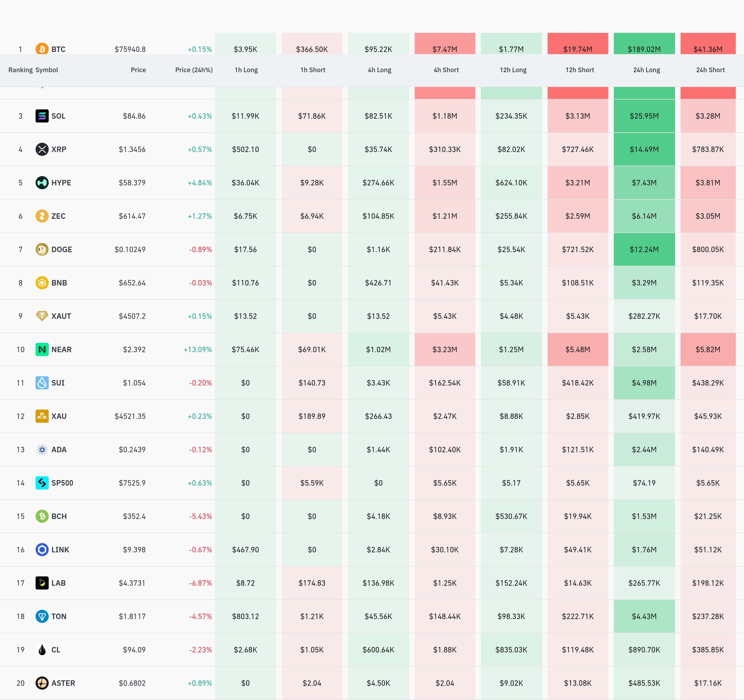Open the HYPE symbol name
Screen dimensions: 744x700
[x=61, y=183]
